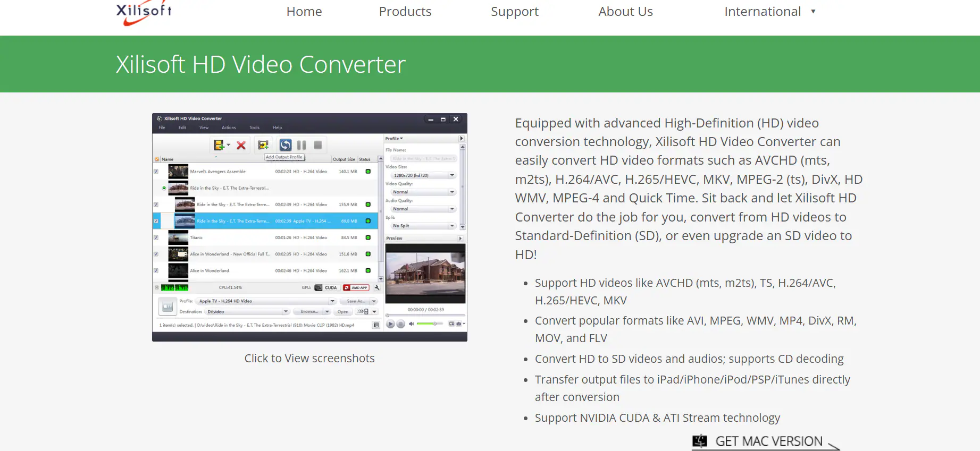Click the Open button
This screenshot has height=451, width=980.
(343, 312)
